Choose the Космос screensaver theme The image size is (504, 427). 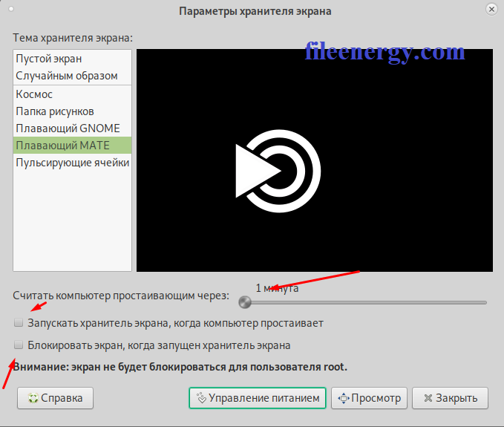pos(72,94)
